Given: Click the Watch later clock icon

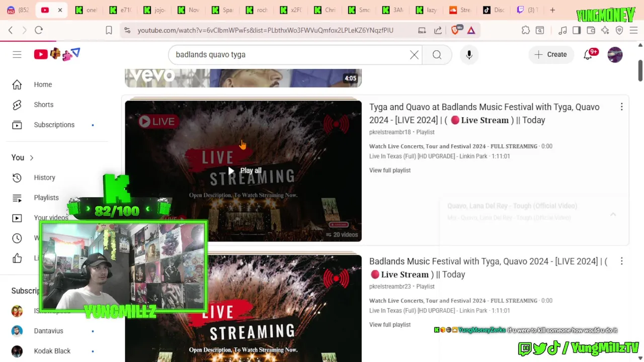Looking at the screenshot, I should [17, 238].
